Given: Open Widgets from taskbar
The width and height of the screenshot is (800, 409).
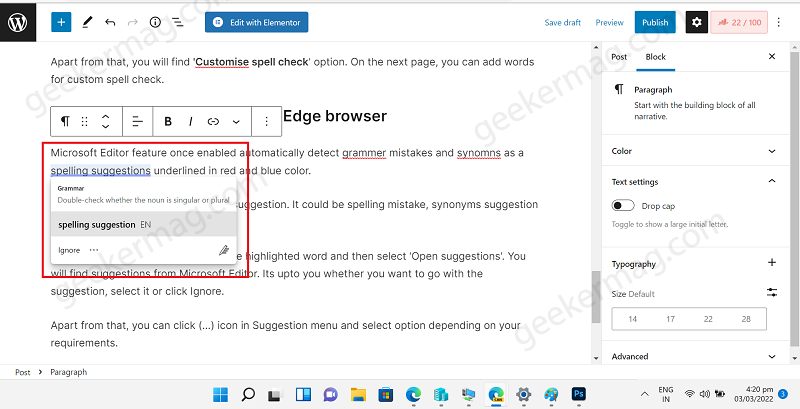Looking at the screenshot, I should point(303,394).
